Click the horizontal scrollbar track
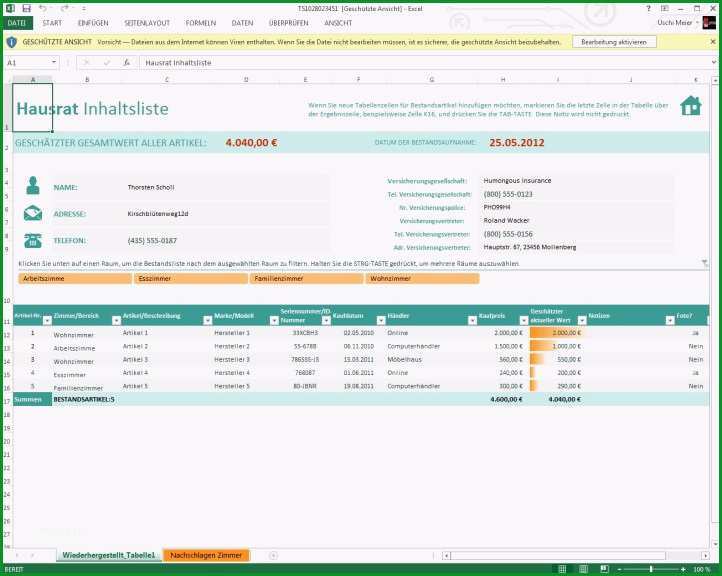Image resolution: width=722 pixels, height=576 pixels. click(576, 556)
